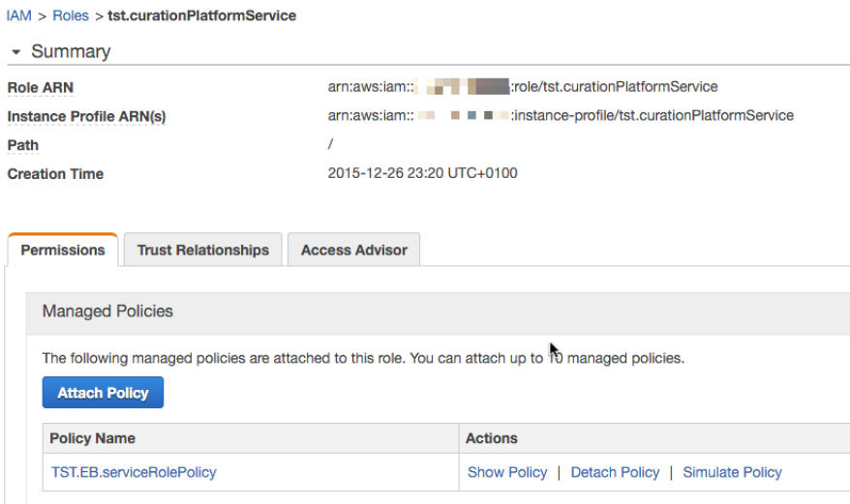
Task: Click the Summary section heading
Action: pyautogui.click(x=71, y=52)
